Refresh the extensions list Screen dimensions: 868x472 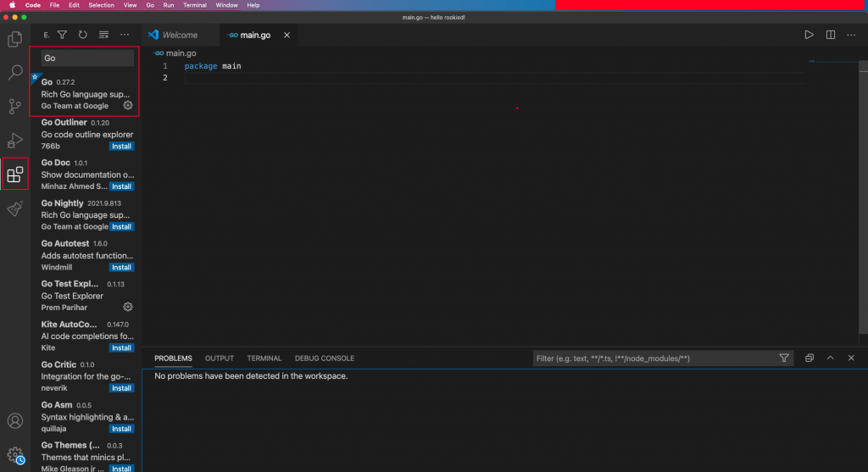(82, 35)
